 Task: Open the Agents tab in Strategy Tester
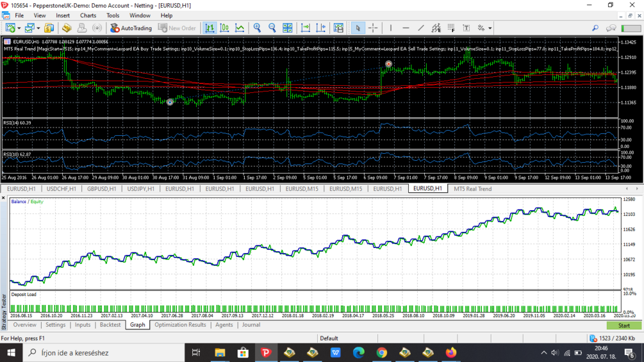224,325
